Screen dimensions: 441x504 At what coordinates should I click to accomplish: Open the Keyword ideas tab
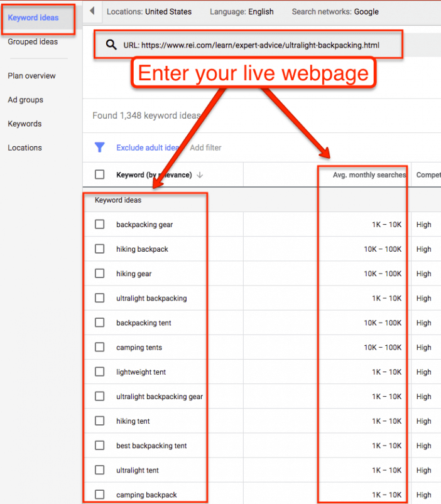33,18
